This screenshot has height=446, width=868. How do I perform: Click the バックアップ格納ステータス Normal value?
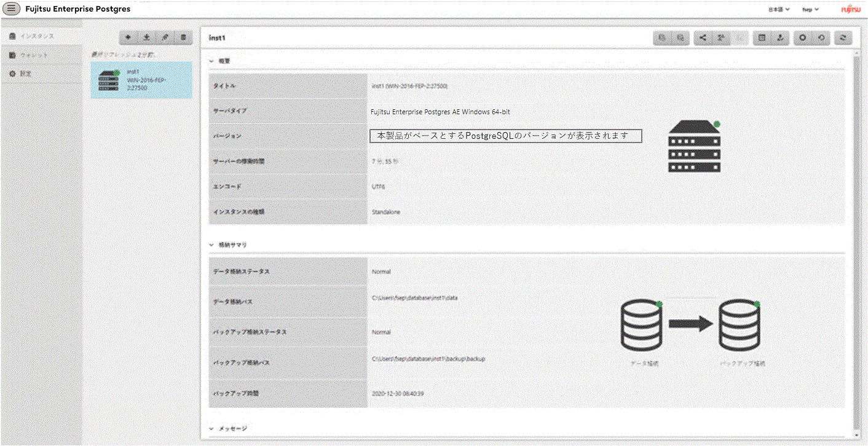coord(381,332)
